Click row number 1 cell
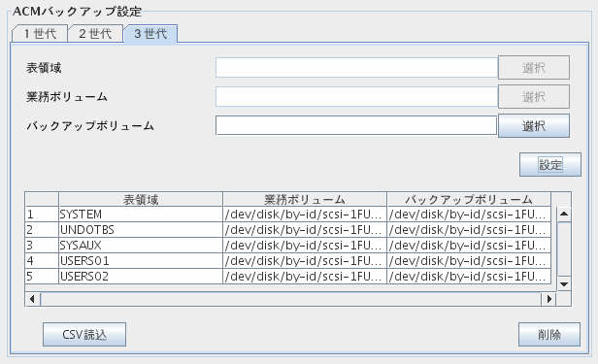The height and width of the screenshot is (364, 598). (42, 215)
